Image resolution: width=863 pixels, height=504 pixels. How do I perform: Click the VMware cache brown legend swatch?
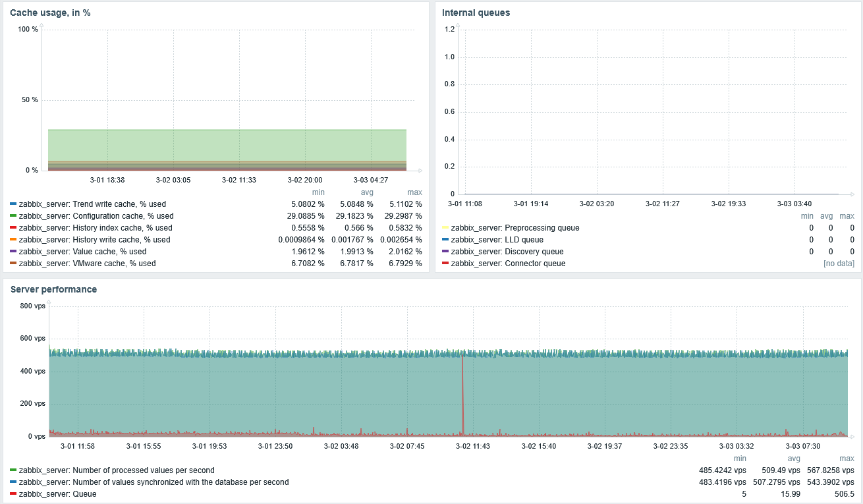[x=13, y=264]
